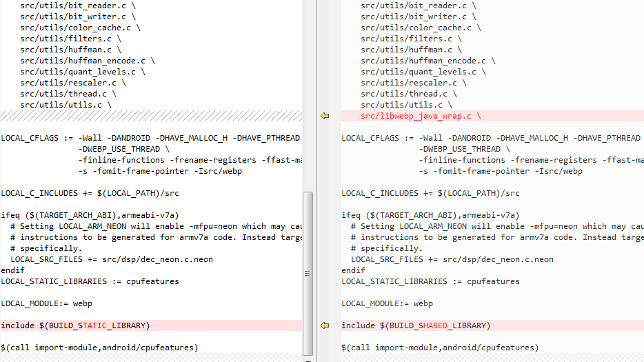Click the LOCAL_CFLAGS line in the left pane

151,138
